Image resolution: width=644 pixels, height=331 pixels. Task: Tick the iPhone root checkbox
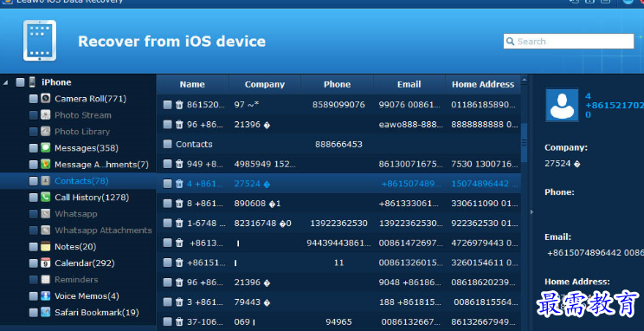20,82
